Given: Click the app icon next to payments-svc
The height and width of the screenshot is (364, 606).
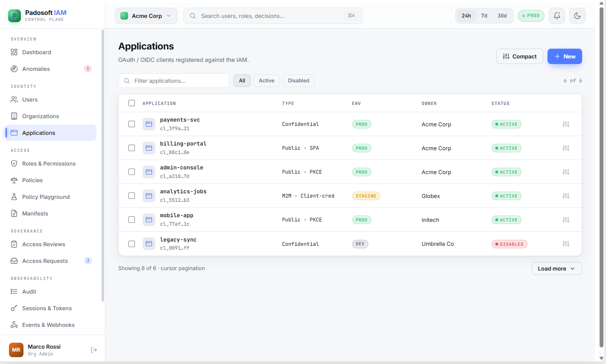Looking at the screenshot, I should [x=149, y=124].
